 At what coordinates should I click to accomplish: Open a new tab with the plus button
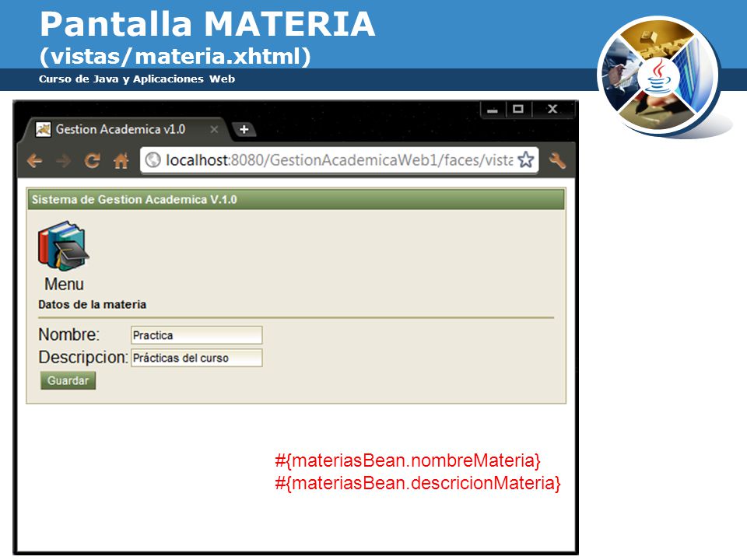(x=244, y=129)
